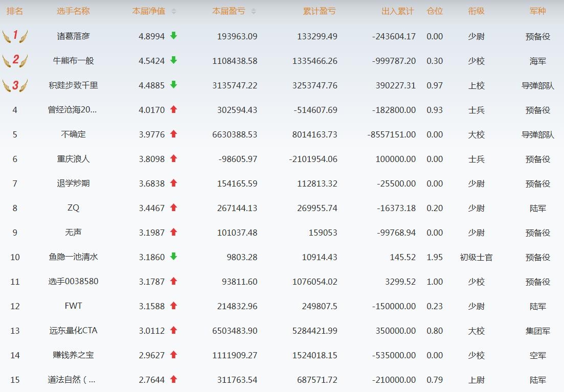Sort by 本届净值 using its sort arrows

click(174, 11)
